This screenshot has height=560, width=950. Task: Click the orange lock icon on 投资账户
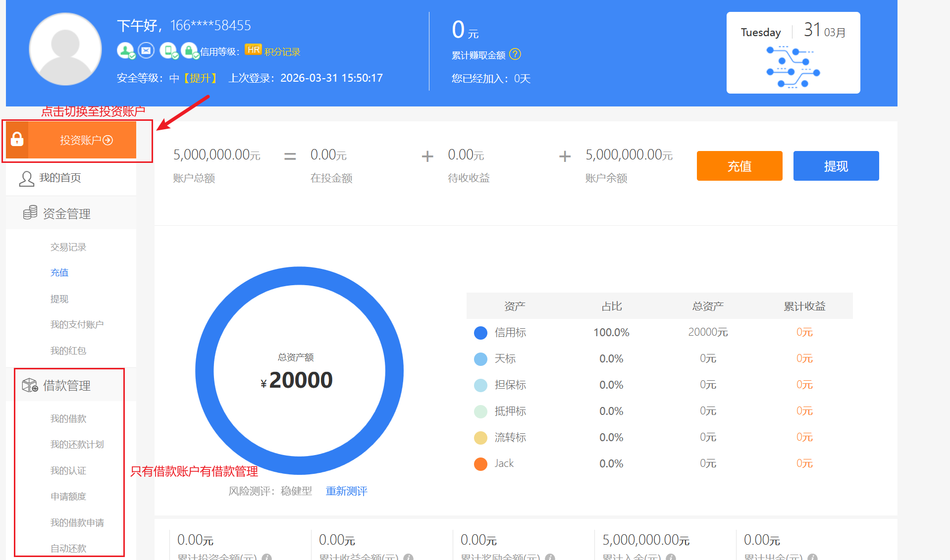17,140
